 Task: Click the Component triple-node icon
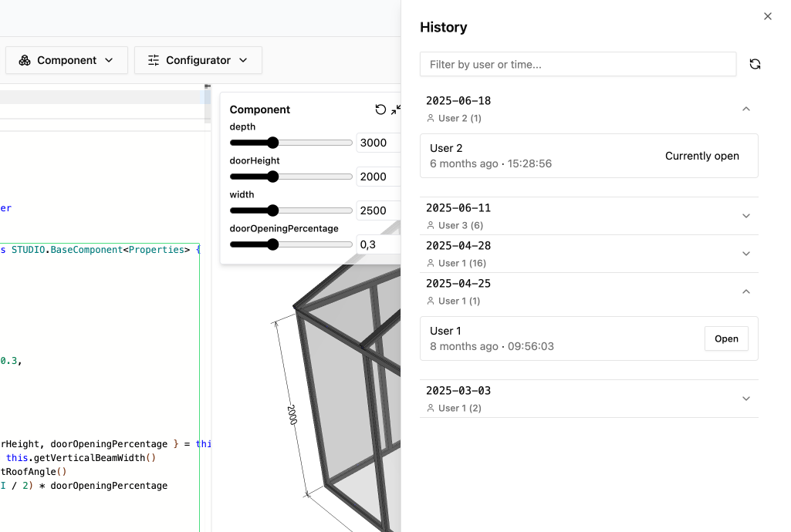[x=24, y=59]
